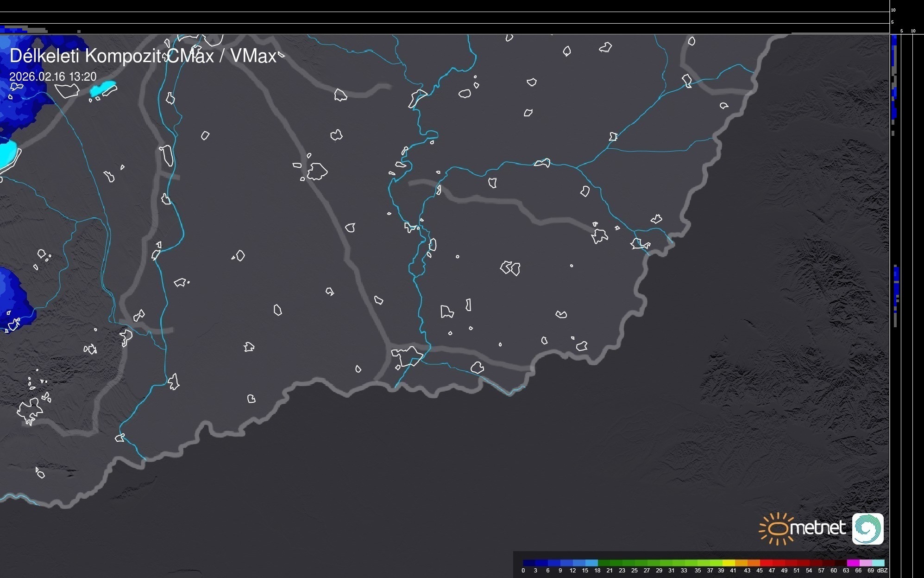Select the bright red 45 dBZ swatch

[x=766, y=563]
